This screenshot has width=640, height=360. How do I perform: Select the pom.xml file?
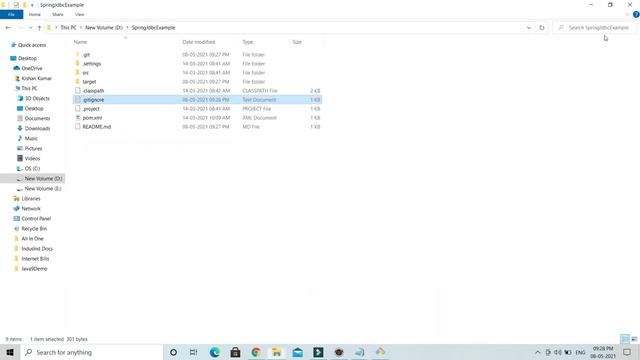click(197, 118)
